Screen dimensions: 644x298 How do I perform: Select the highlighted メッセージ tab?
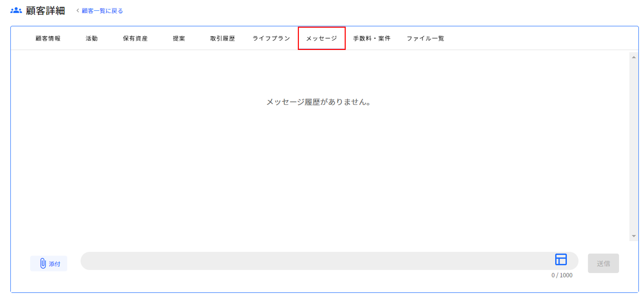[x=322, y=38]
